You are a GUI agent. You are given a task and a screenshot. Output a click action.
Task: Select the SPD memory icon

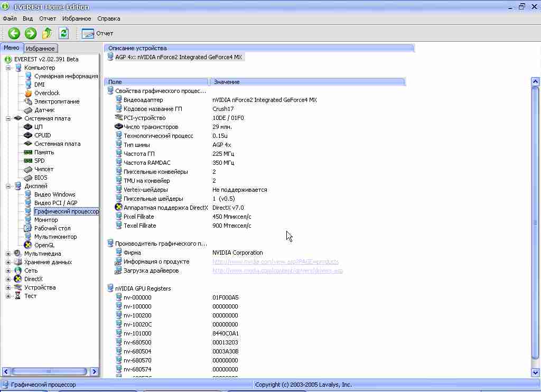tap(28, 161)
